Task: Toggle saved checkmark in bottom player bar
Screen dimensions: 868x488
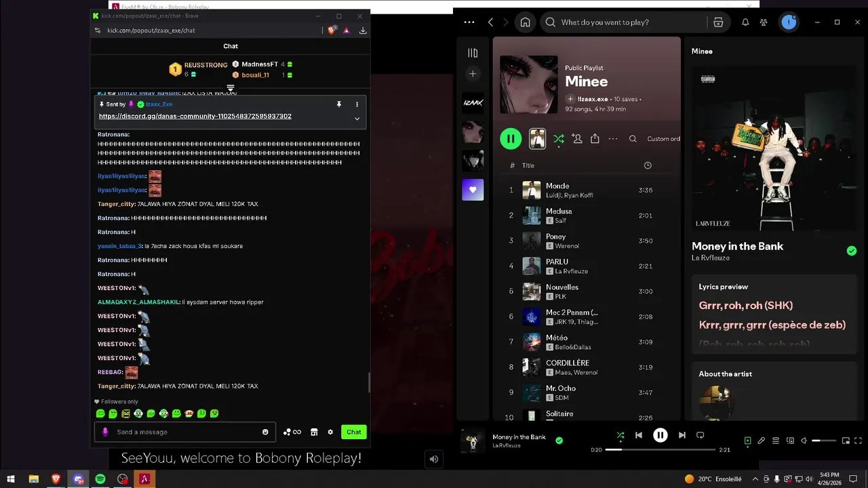Action: click(559, 441)
